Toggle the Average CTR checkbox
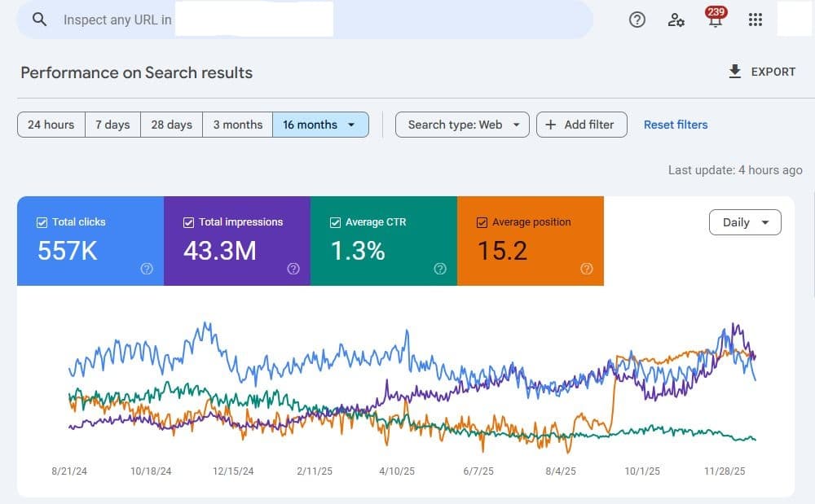Screen dimensions: 815x504 [335, 222]
